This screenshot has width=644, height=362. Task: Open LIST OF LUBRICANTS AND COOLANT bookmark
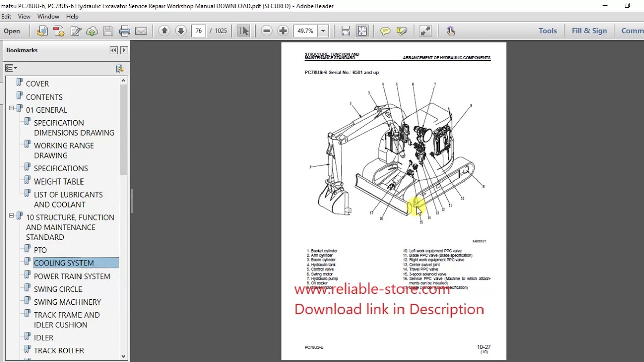pyautogui.click(x=68, y=200)
